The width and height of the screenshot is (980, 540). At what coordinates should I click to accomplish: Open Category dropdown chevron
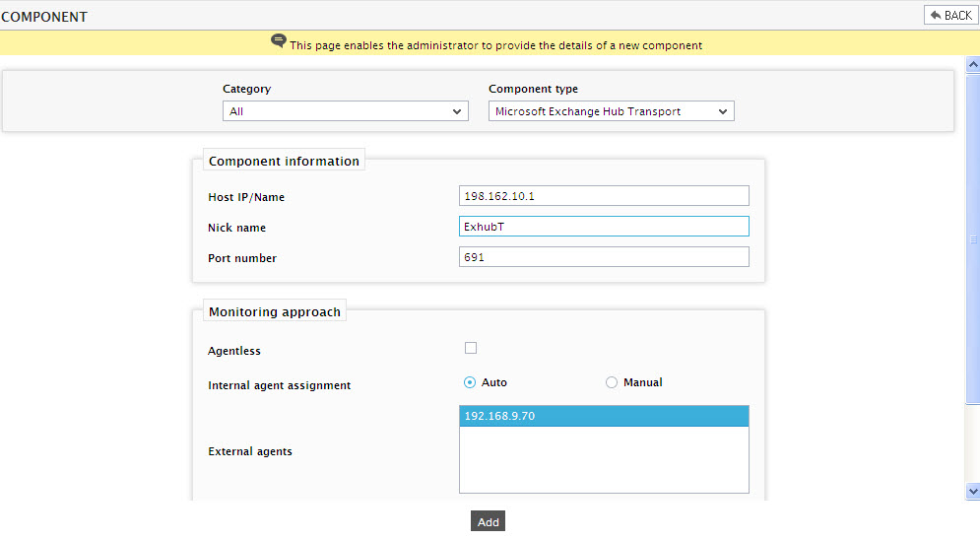pyautogui.click(x=457, y=112)
